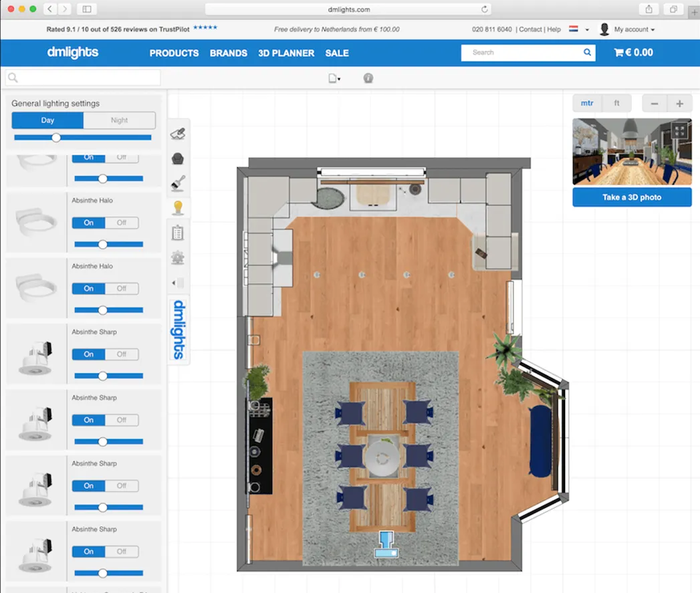This screenshot has width=700, height=593.
Task: Open the gear settings icon in sidebar
Action: [x=178, y=257]
